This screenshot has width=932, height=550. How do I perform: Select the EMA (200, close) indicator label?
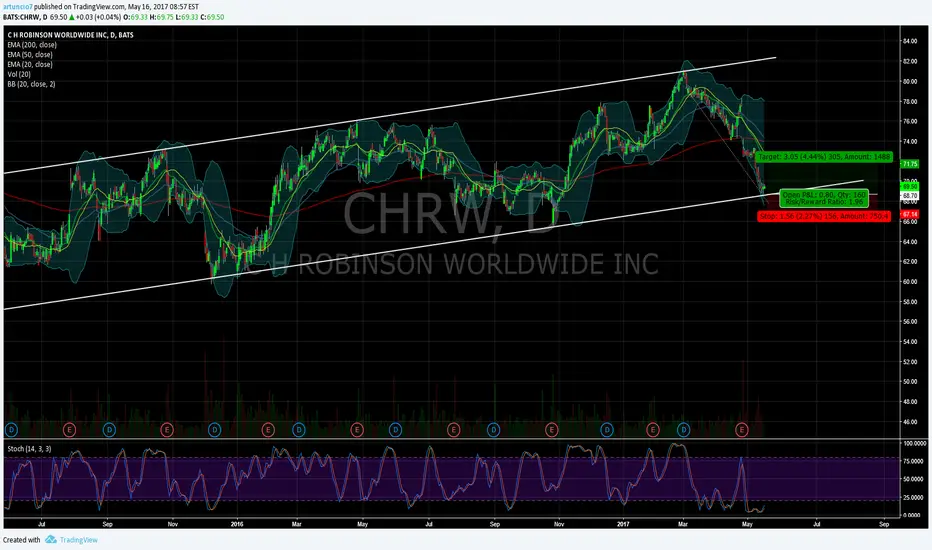click(32, 45)
